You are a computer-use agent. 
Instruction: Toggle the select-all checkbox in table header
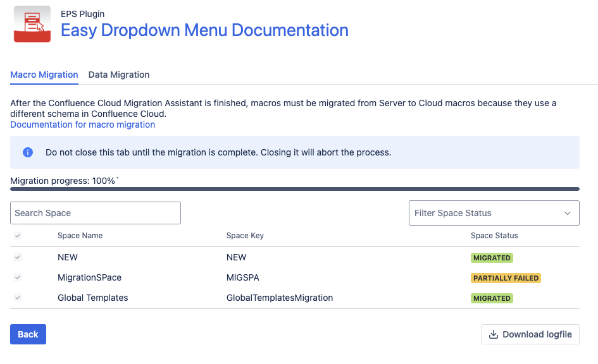coord(18,236)
